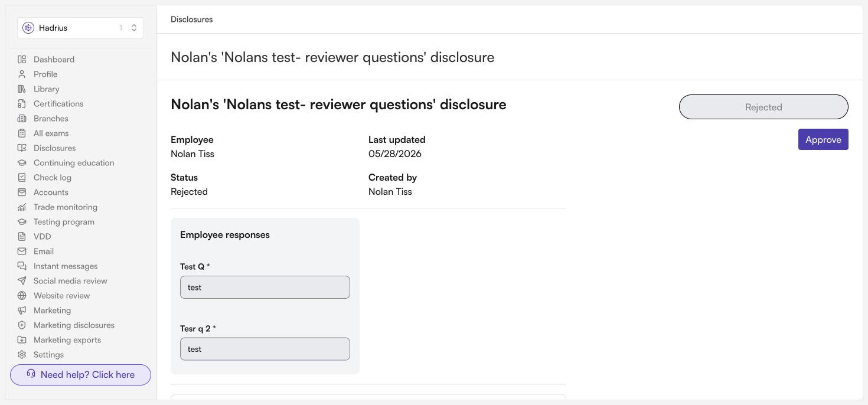Click the Library books icon
This screenshot has height=405, width=868.
pos(22,89)
